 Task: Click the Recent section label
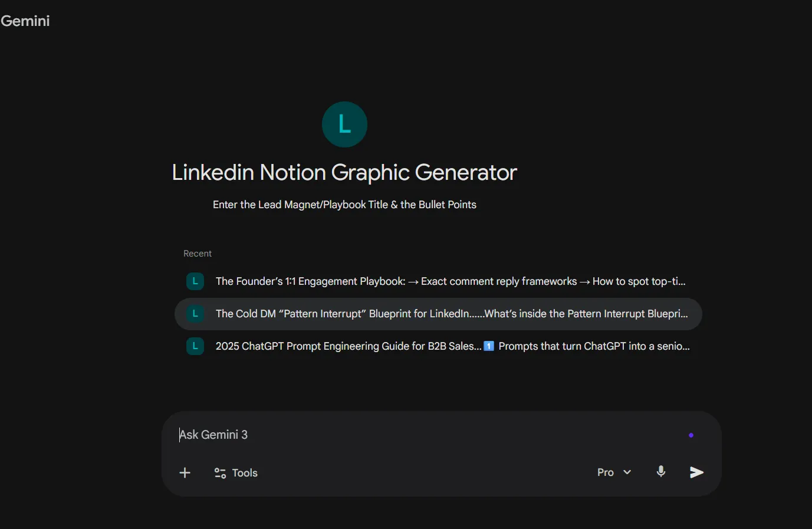point(197,254)
